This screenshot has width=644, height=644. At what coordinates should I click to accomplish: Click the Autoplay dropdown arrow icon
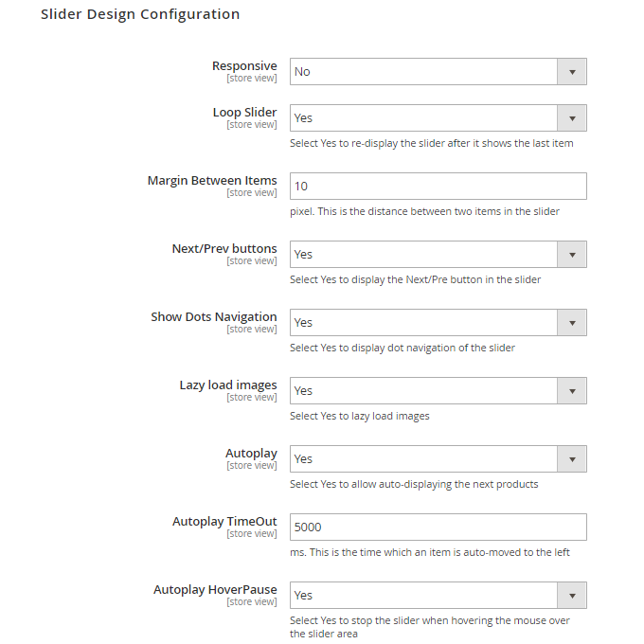tap(571, 459)
